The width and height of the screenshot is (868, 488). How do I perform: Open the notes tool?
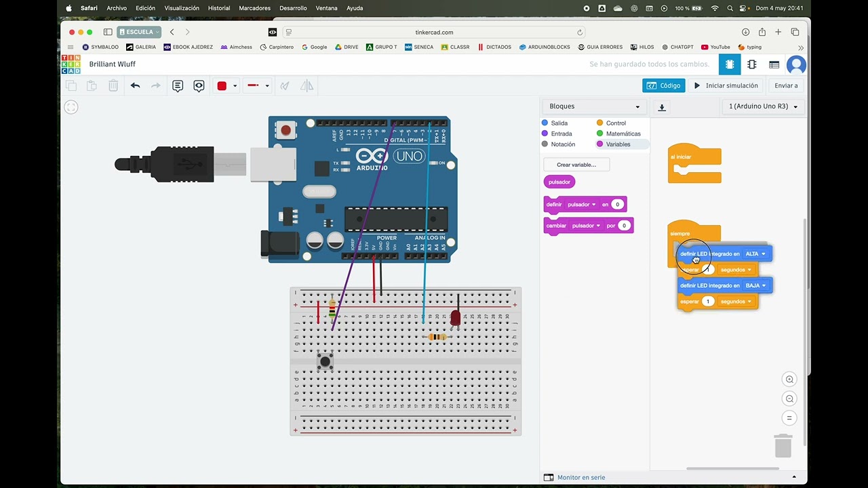[x=178, y=85]
